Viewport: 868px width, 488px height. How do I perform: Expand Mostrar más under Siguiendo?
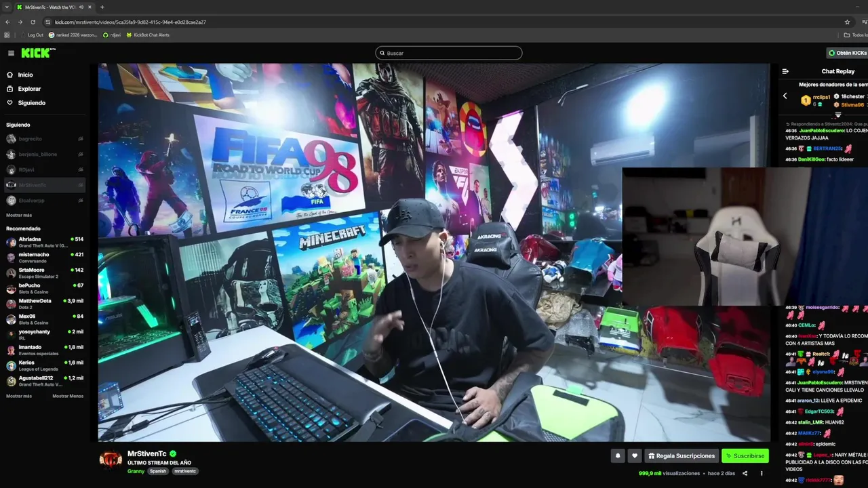point(19,215)
